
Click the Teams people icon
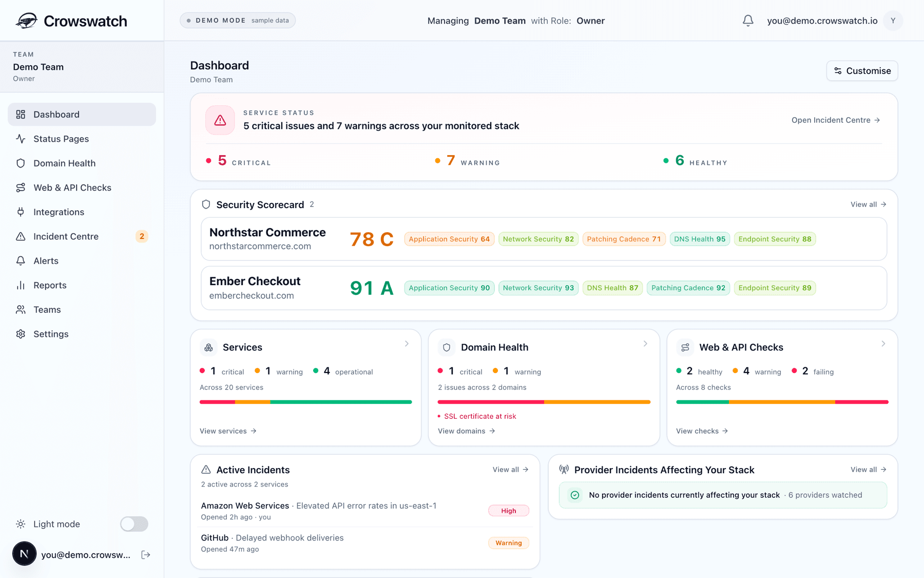pos(21,309)
